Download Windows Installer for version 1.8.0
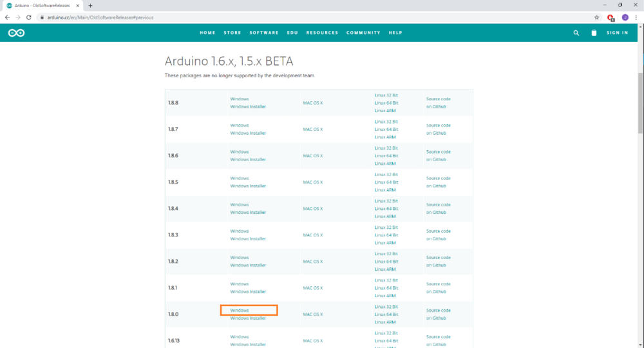Screen dimensions: 644x348 pos(248,318)
